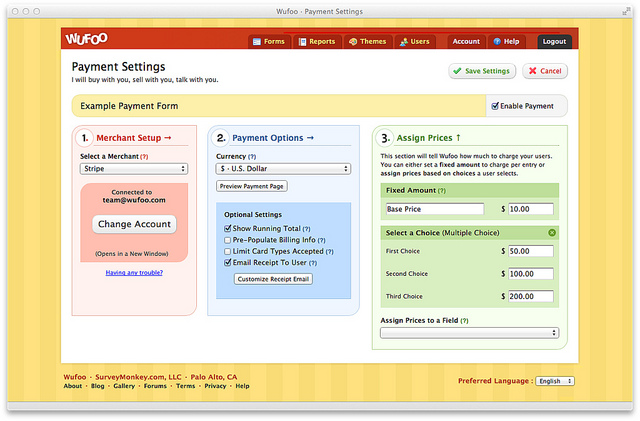Click the First Choice price field

coord(531,251)
